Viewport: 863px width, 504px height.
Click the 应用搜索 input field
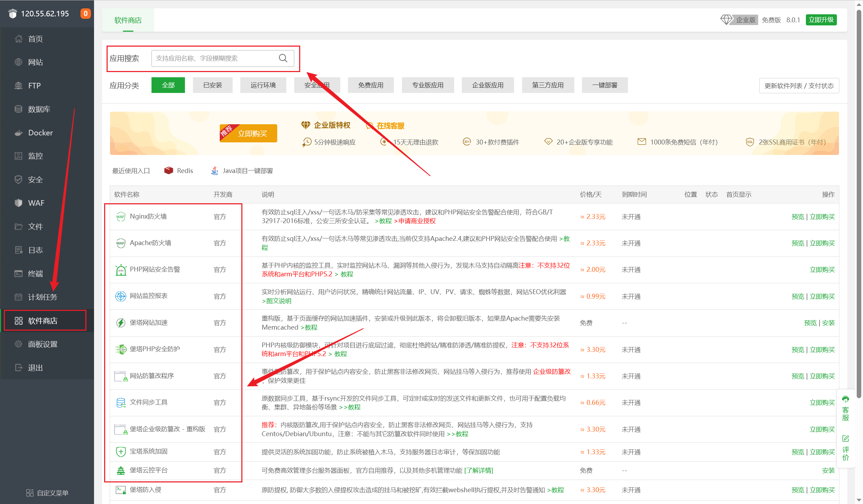pyautogui.click(x=223, y=58)
